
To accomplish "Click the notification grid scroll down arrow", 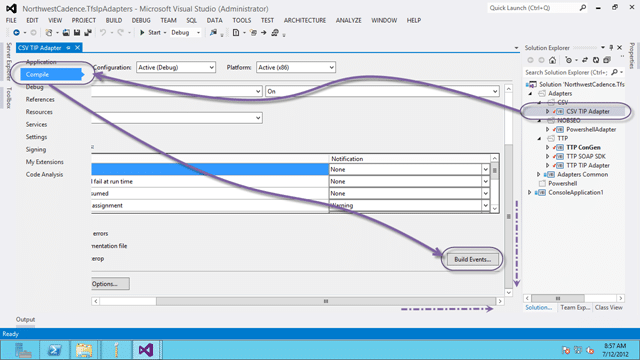I will 494,209.
